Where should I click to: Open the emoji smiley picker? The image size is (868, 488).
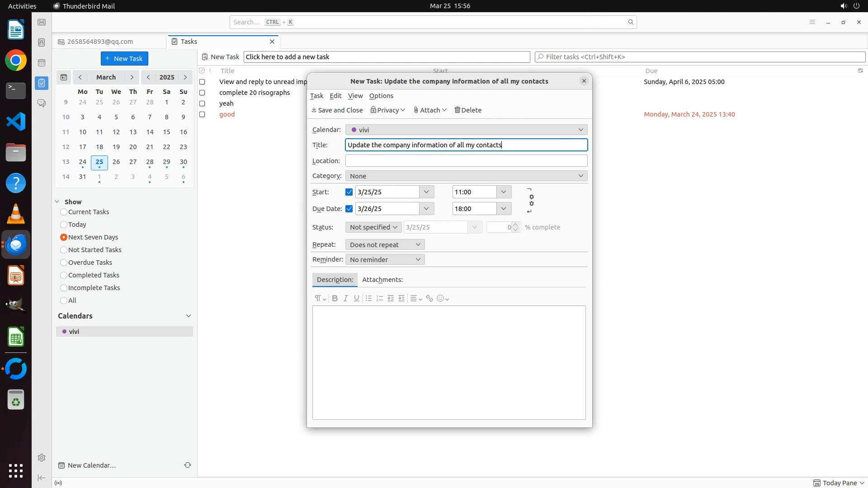(x=441, y=298)
